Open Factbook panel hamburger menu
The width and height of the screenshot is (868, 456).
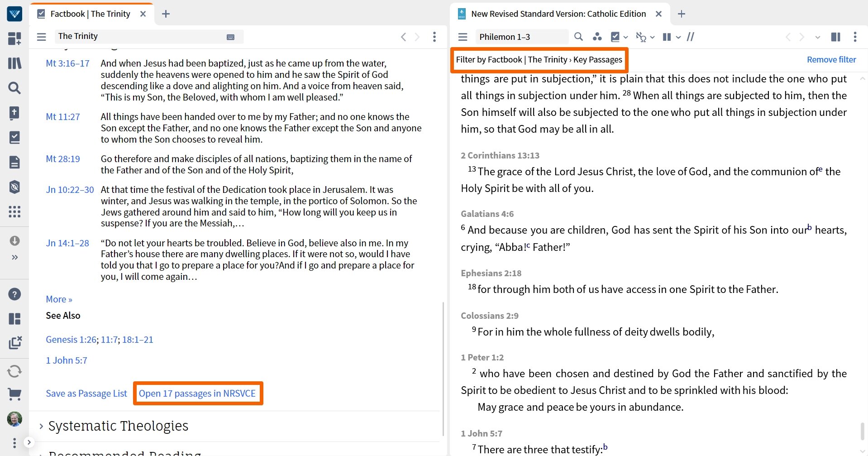pyautogui.click(x=42, y=37)
